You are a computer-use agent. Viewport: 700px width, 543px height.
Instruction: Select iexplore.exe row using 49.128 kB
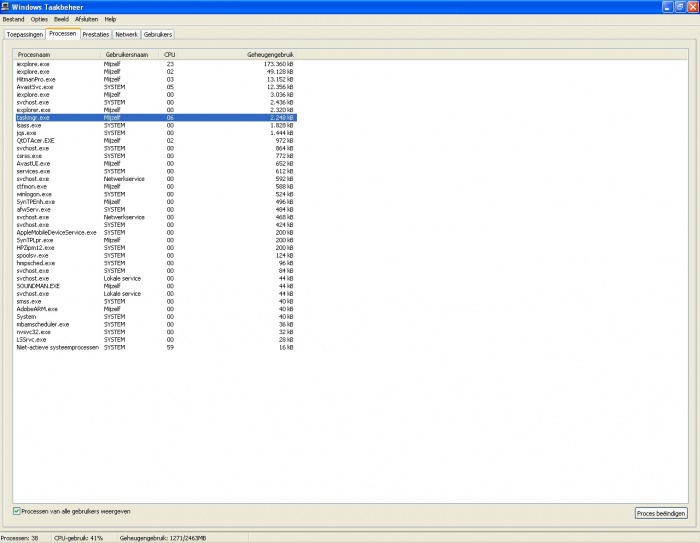coord(155,71)
